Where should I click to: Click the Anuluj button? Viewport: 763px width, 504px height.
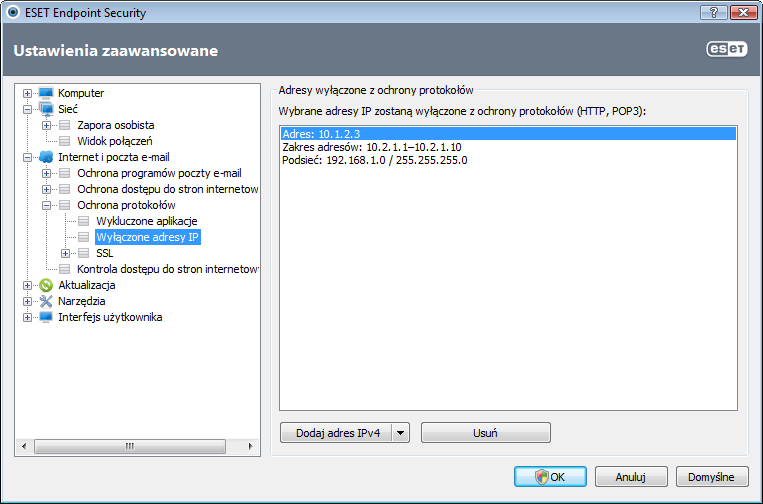tap(631, 477)
